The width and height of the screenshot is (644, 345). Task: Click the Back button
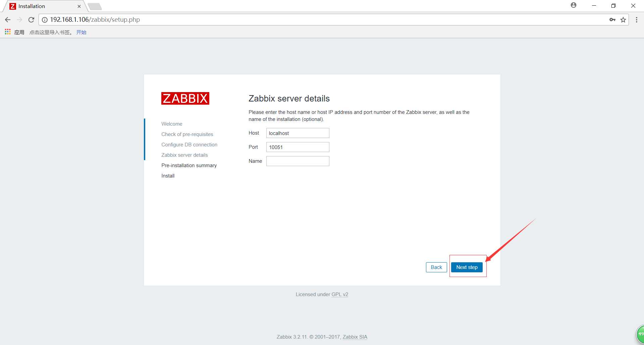coord(436,267)
